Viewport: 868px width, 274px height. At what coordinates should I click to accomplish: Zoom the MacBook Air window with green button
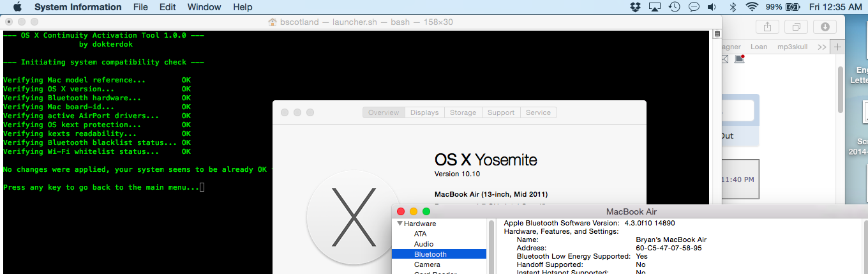click(x=426, y=211)
